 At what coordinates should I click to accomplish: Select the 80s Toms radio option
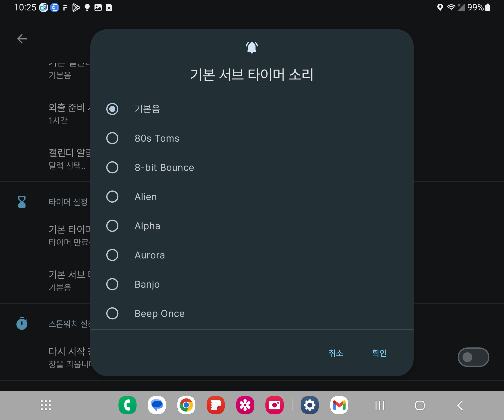coord(112,138)
